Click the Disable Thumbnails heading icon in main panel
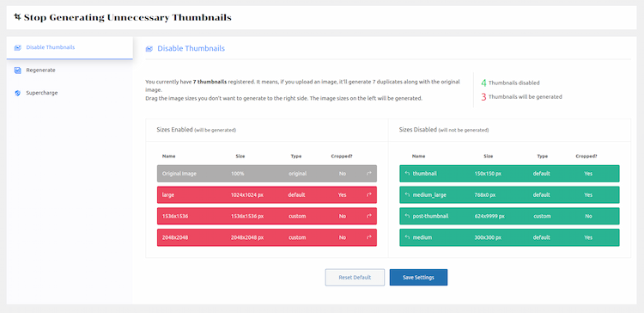644x313 pixels. point(149,49)
